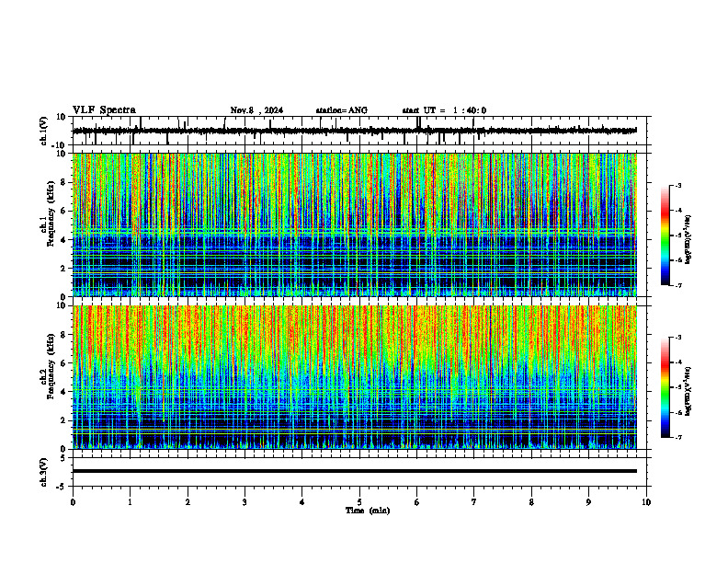728x563 pixels.
Task: Click the time axis tick label "1"
Action: tap(130, 502)
